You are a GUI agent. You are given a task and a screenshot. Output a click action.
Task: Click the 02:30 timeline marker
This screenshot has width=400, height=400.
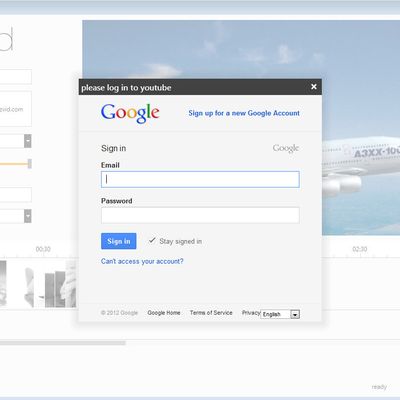[360, 249]
